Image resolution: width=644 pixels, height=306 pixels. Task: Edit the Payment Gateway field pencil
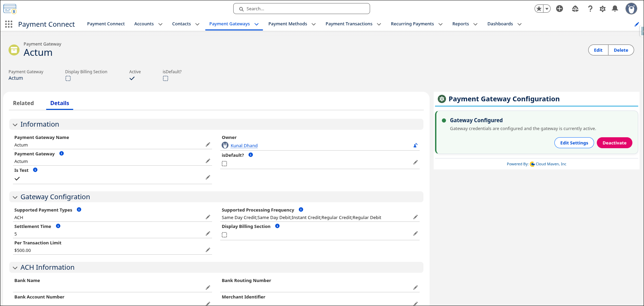208,161
